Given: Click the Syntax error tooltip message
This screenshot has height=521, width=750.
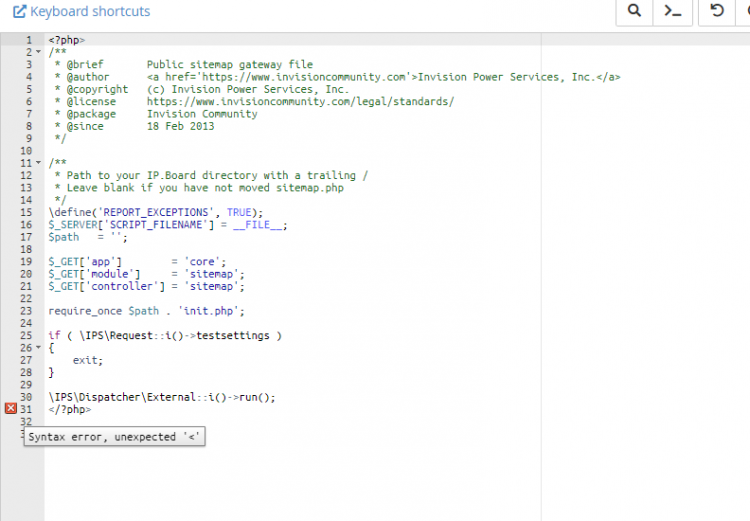Looking at the screenshot, I should 114,437.
